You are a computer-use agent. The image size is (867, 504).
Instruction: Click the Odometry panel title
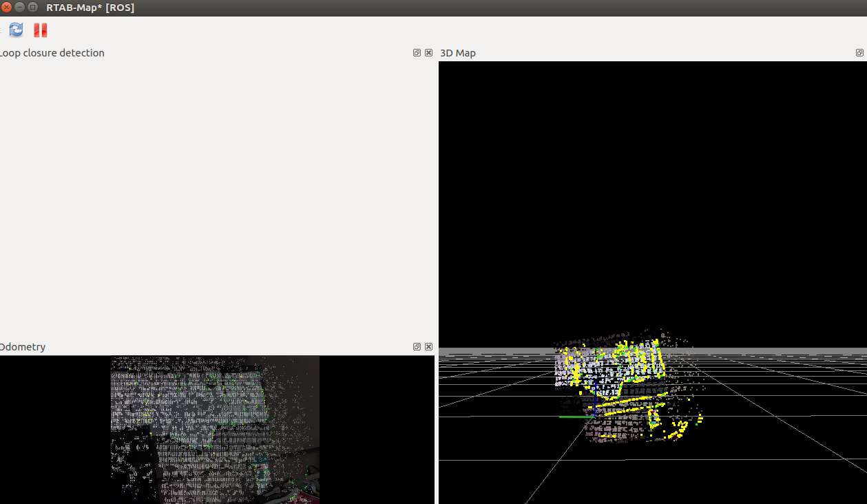[22, 346]
